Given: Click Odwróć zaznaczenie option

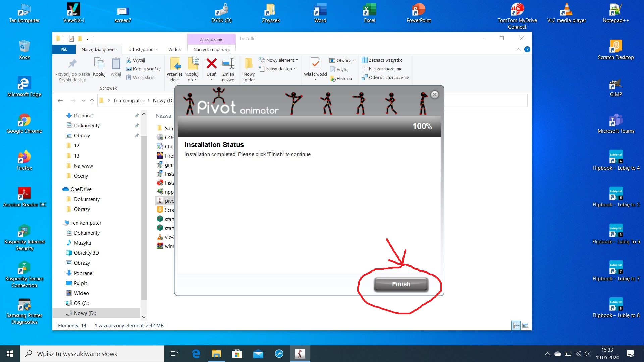Looking at the screenshot, I should 385,77.
